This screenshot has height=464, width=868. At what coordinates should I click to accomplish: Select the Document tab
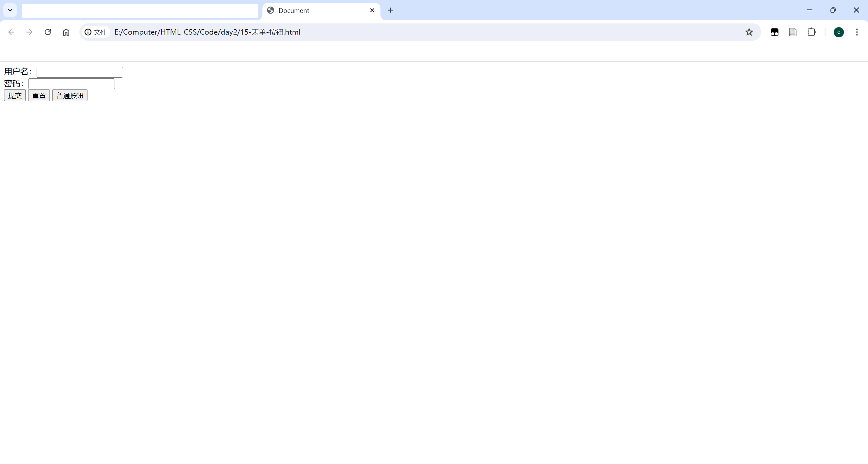pyautogui.click(x=321, y=11)
